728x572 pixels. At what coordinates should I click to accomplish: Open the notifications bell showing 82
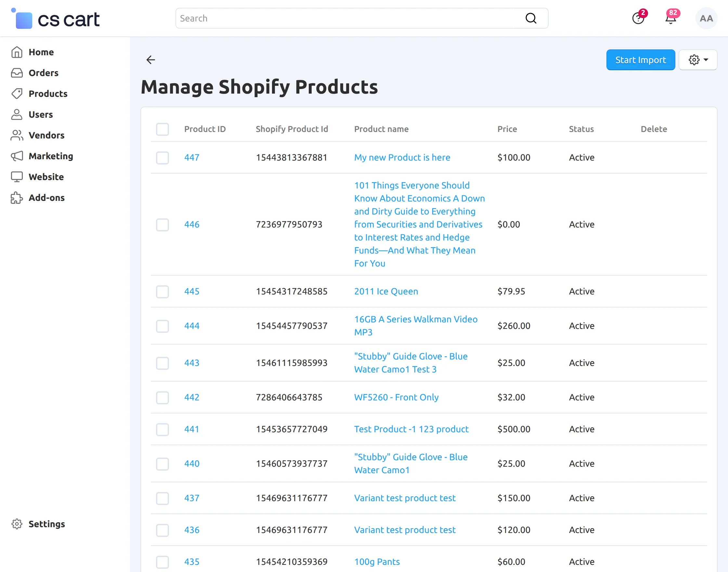[671, 19]
